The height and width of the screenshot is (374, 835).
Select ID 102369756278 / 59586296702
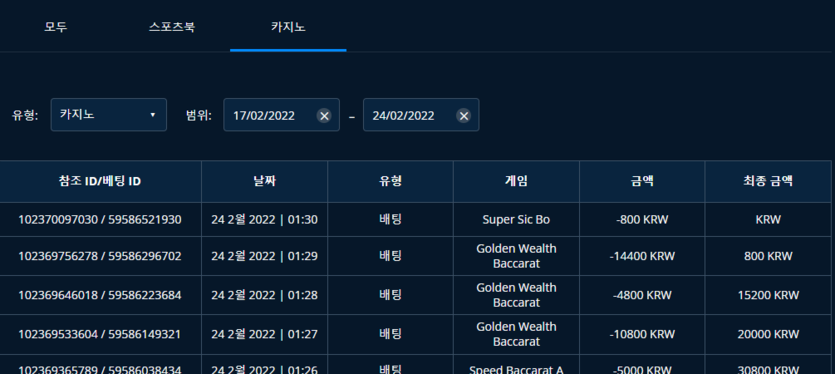click(x=100, y=256)
